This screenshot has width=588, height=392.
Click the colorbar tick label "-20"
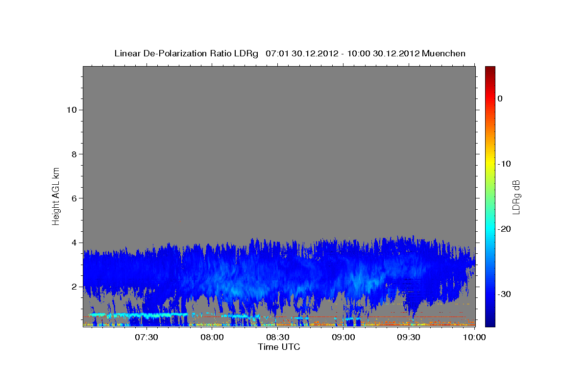point(504,229)
